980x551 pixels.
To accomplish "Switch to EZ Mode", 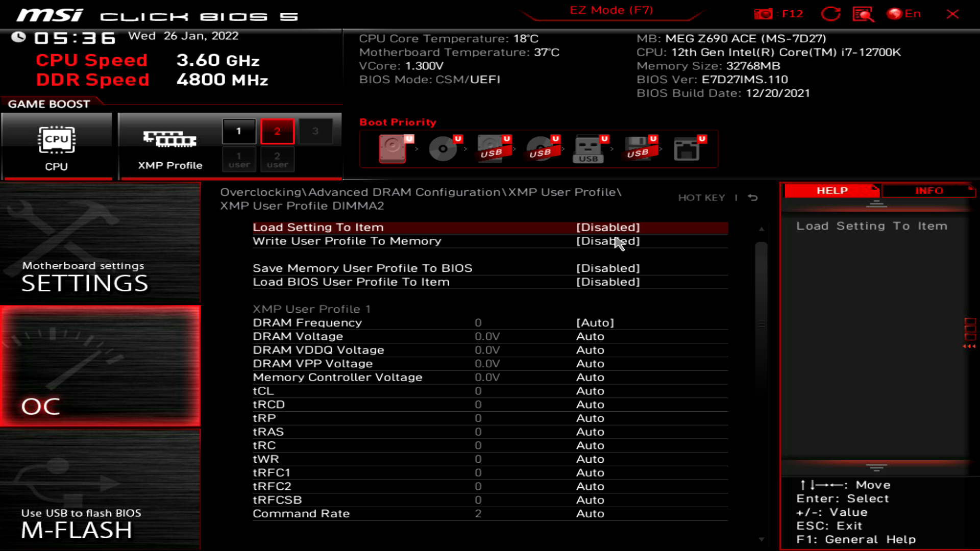I will [611, 10].
